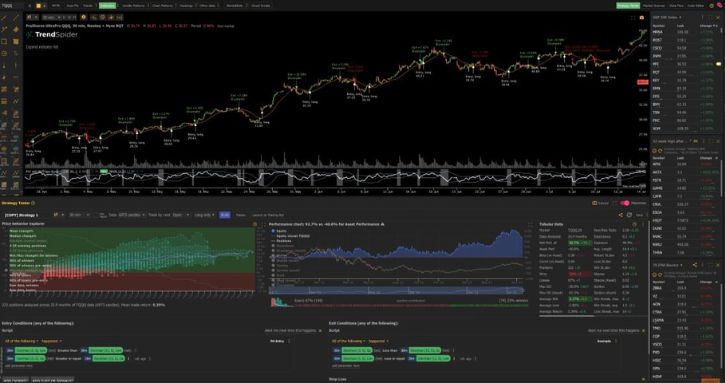This screenshot has width=725, height=383.
Task: Click the share icon in Strategy Tester
Action: pos(621,215)
